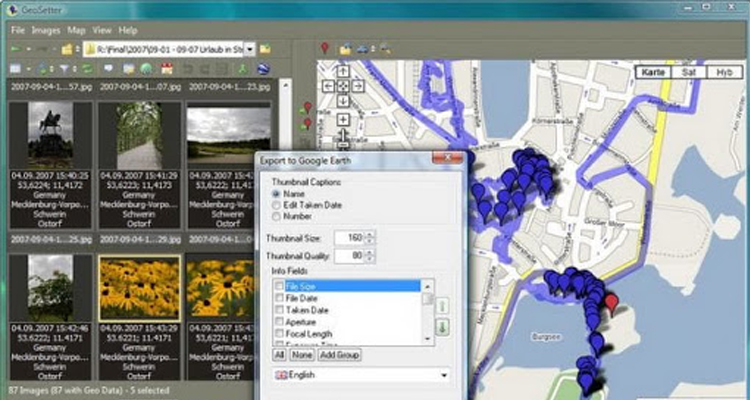Open the English language dropdown

click(361, 375)
